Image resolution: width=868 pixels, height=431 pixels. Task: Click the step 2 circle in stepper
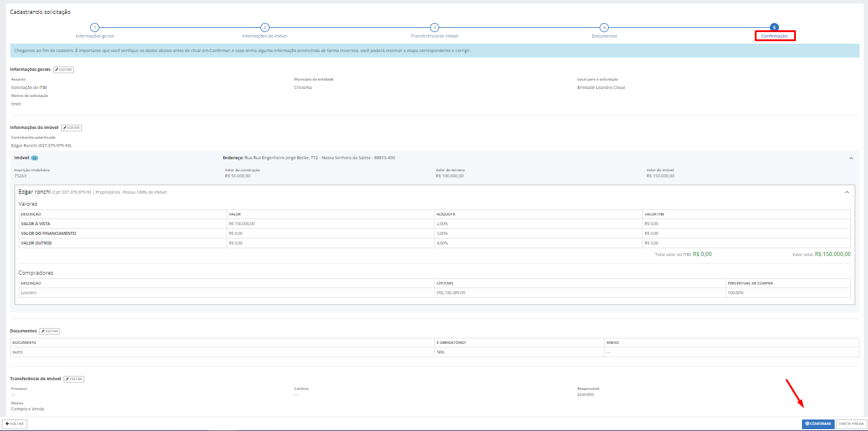pyautogui.click(x=265, y=27)
